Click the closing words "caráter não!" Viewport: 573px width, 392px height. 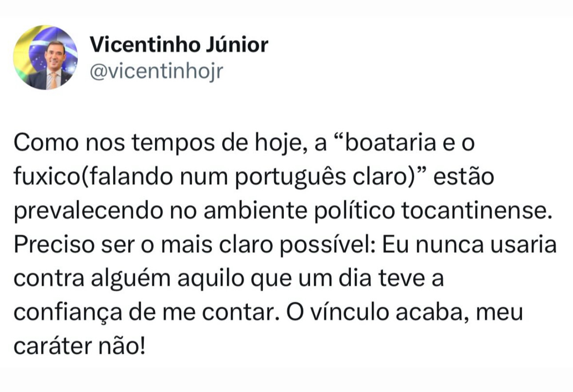pyautogui.click(x=80, y=347)
